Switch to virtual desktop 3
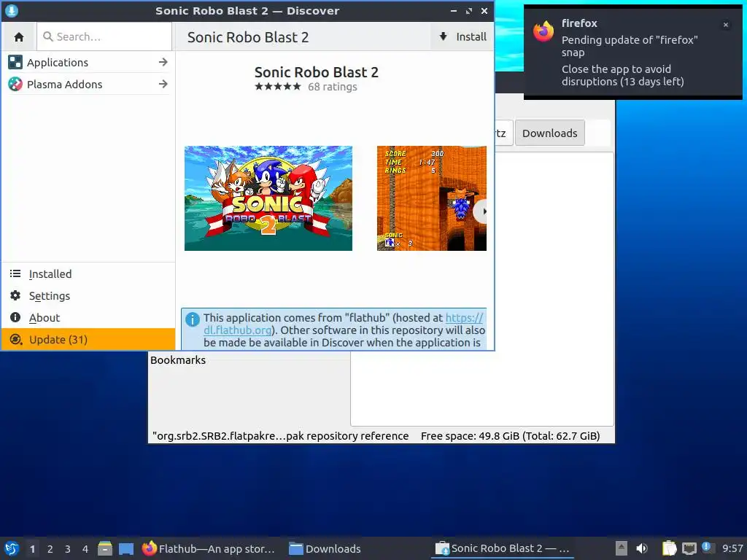The width and height of the screenshot is (747, 560). point(68,549)
